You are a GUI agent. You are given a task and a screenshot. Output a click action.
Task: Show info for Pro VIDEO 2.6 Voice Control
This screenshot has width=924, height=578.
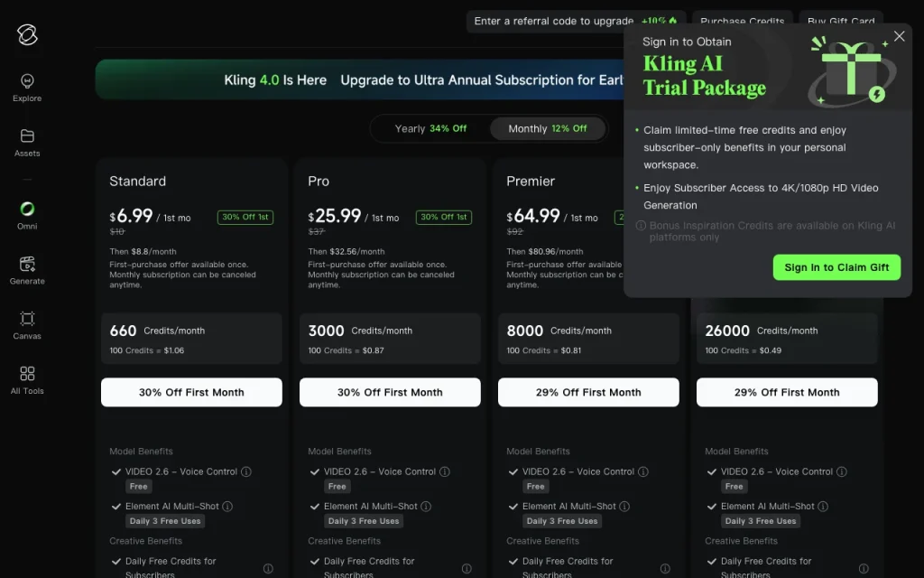point(445,471)
